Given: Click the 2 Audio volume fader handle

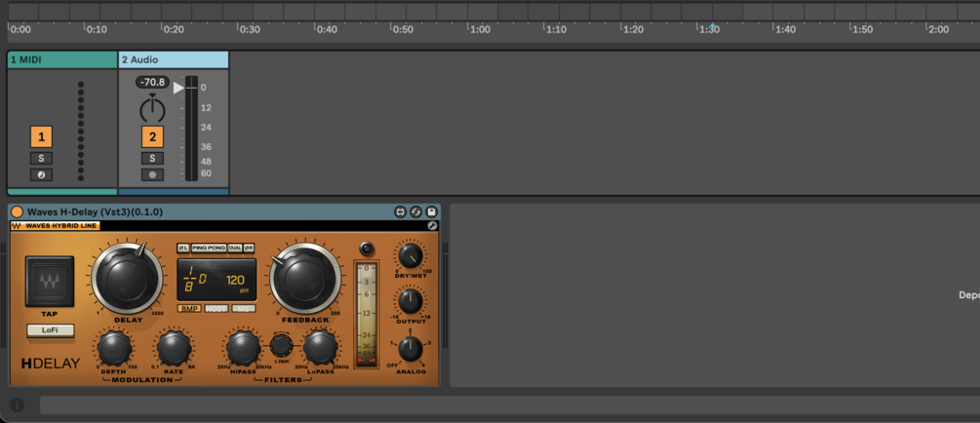Looking at the screenshot, I should (x=178, y=88).
